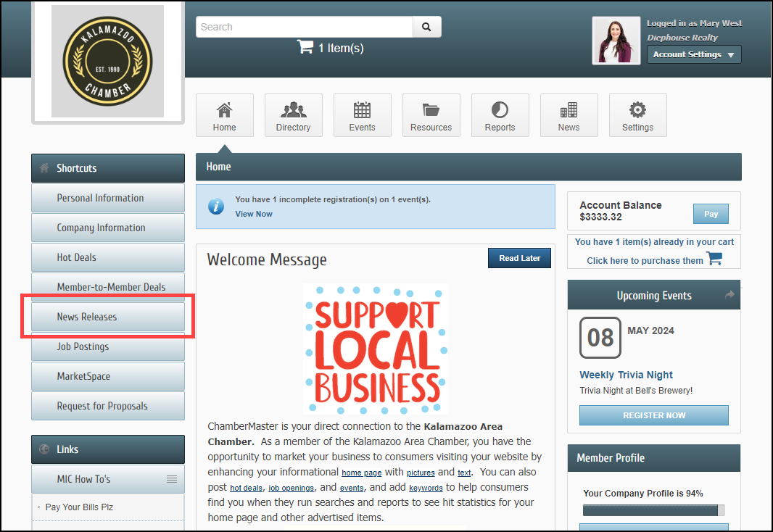Click the $3333.32 balance amount
The width and height of the screenshot is (773, 532).
pyautogui.click(x=600, y=217)
